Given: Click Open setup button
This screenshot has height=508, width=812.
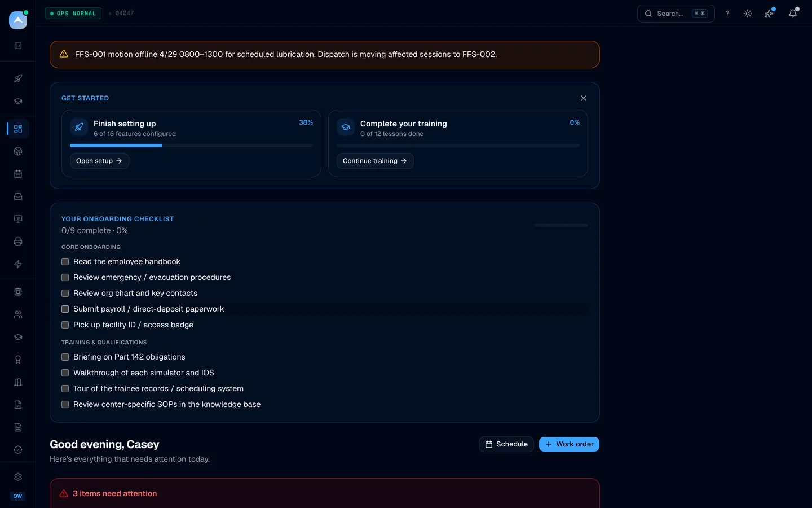Looking at the screenshot, I should (x=99, y=161).
